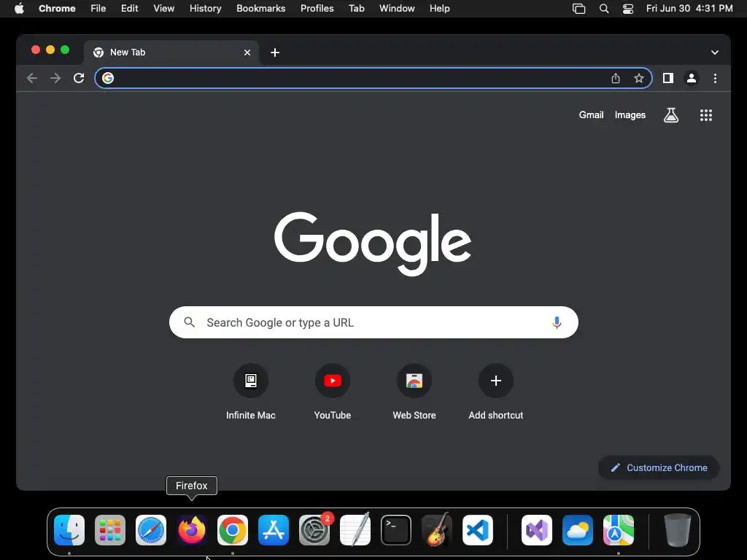The width and height of the screenshot is (747, 560).
Task: Launch Safari from the Dock
Action: [151, 530]
